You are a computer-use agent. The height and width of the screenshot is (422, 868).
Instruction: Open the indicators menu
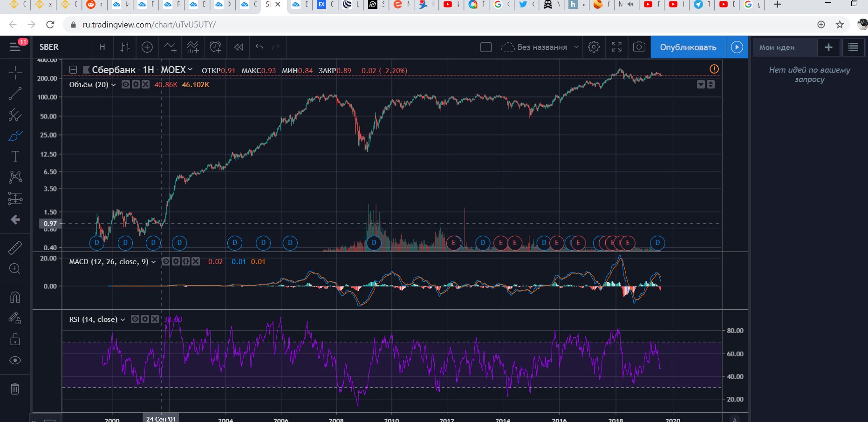coord(170,47)
